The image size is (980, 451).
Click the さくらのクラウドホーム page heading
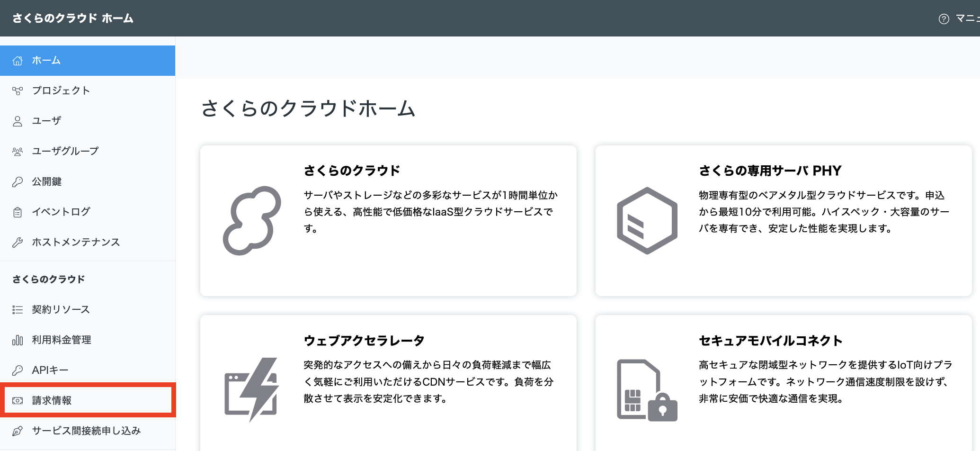pos(309,108)
